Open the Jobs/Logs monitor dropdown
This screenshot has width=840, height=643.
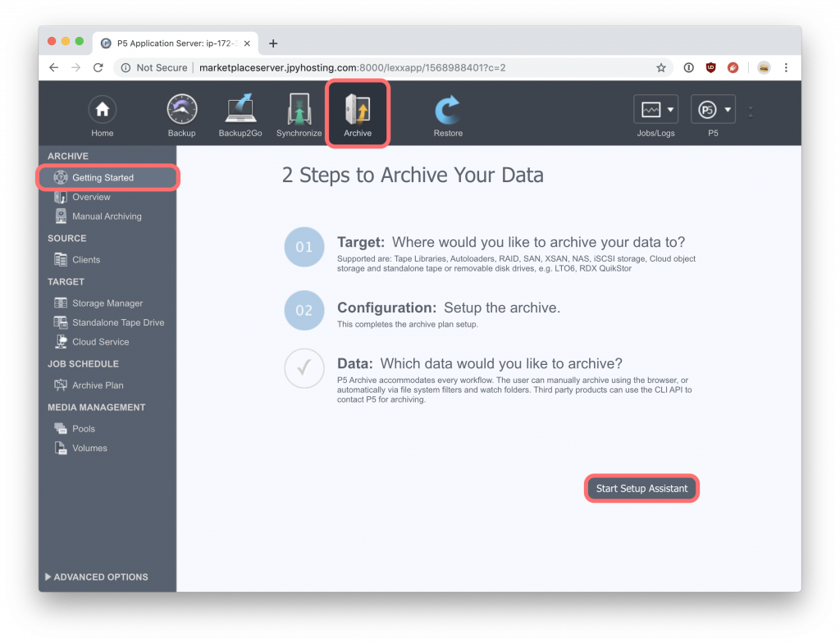[655, 109]
